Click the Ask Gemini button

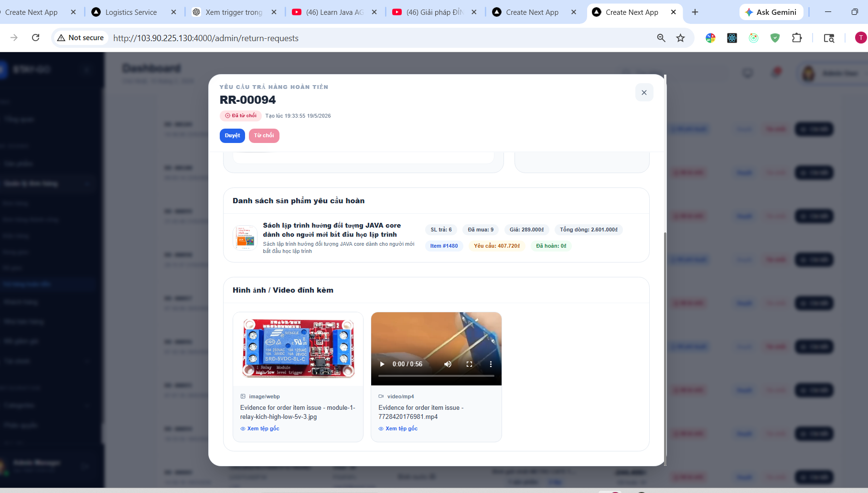[771, 12]
